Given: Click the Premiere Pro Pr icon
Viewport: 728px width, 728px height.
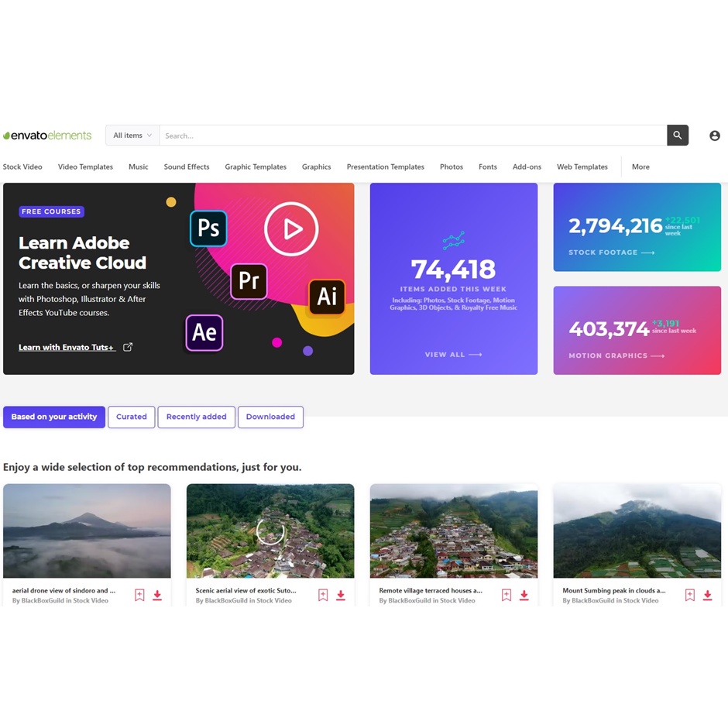Looking at the screenshot, I should 249,280.
